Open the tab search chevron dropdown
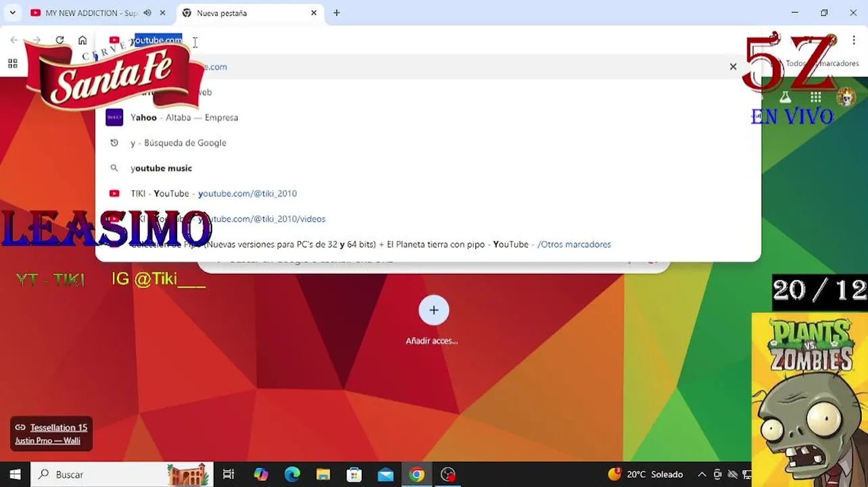 (12, 13)
